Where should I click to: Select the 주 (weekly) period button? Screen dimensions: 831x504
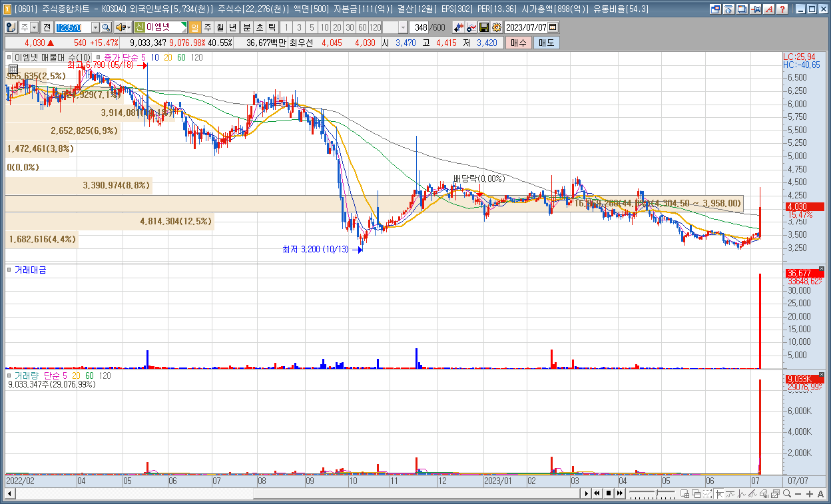pos(208,27)
